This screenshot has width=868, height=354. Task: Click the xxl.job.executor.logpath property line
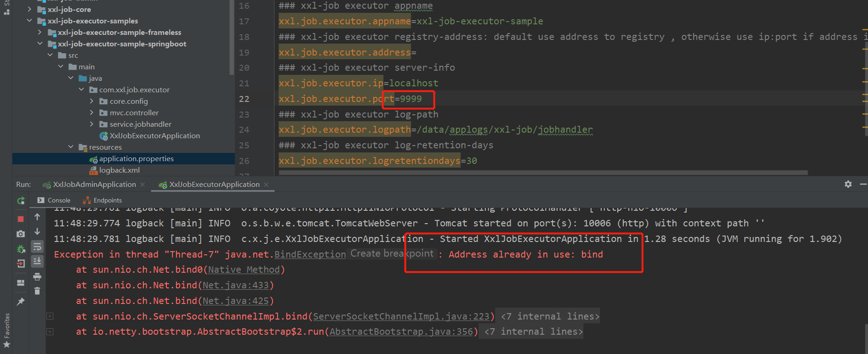(x=436, y=130)
